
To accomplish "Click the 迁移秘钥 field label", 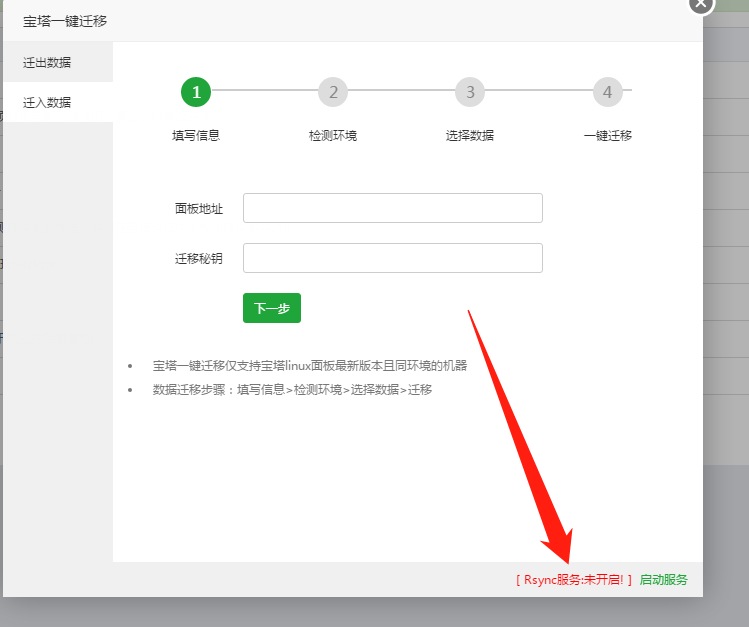I will pos(199,259).
